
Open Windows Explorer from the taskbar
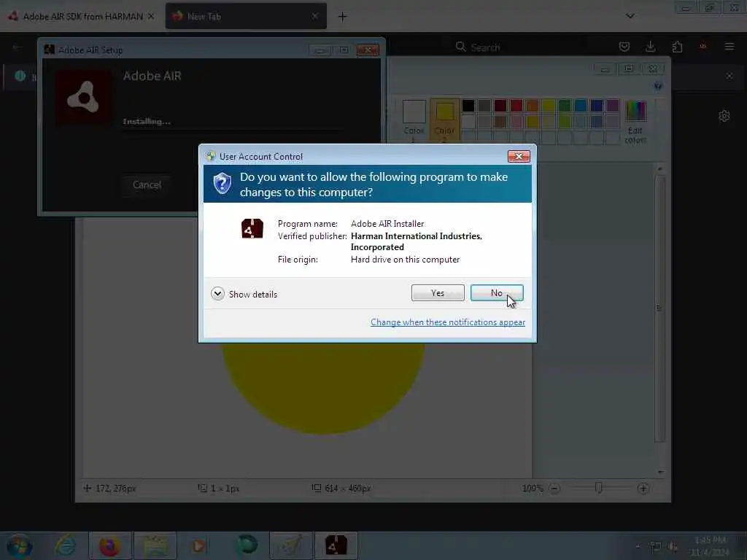[155, 545]
